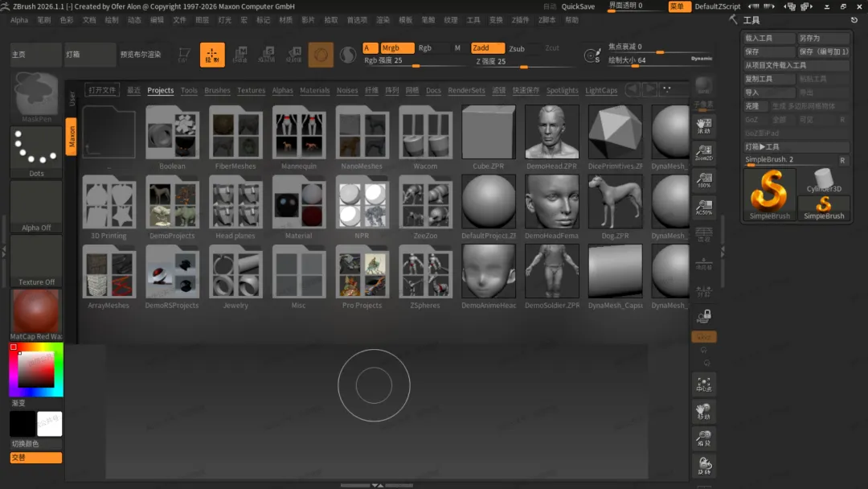Click the Rotate (旋转) view icon

703,465
